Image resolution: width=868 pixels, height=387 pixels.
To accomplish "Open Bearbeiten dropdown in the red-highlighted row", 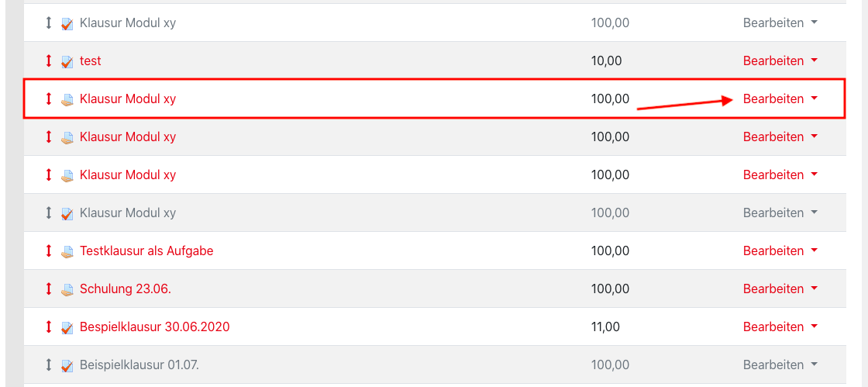I will click(x=780, y=98).
